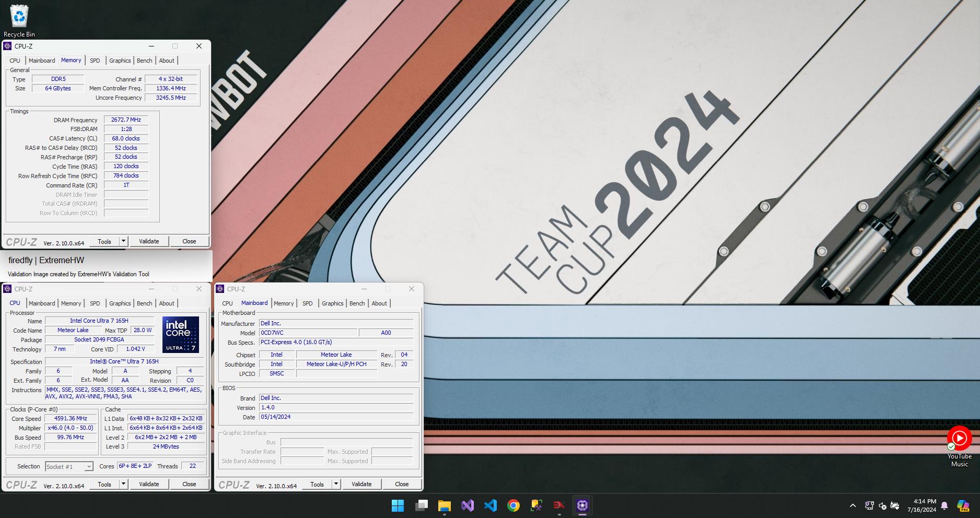Open the SPD tab in Memory window
Viewport: 980px width, 518px height.
click(95, 61)
